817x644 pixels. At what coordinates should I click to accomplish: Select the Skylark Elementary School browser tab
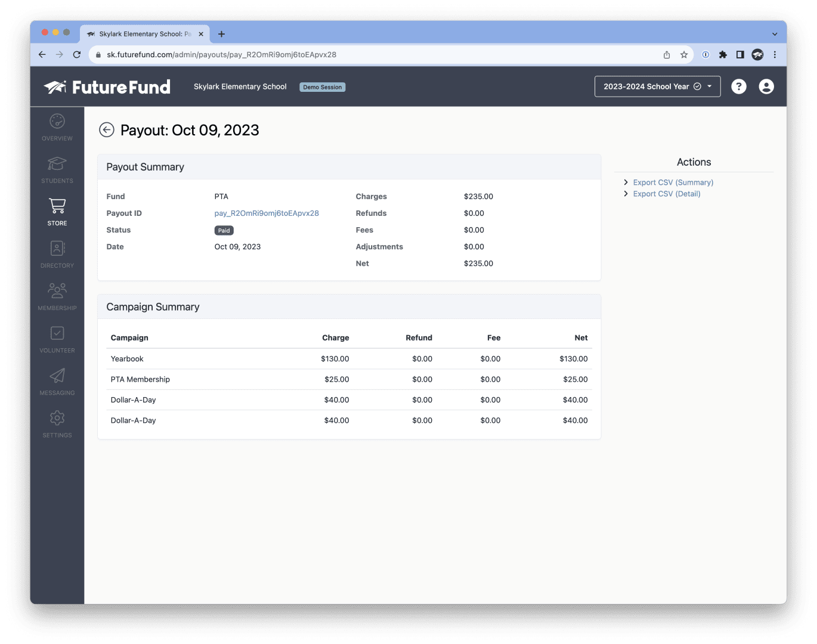(x=144, y=34)
